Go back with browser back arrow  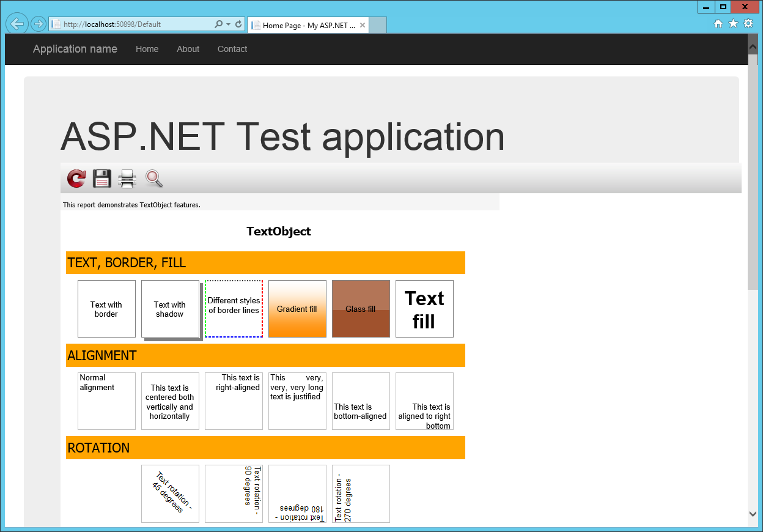pos(18,24)
